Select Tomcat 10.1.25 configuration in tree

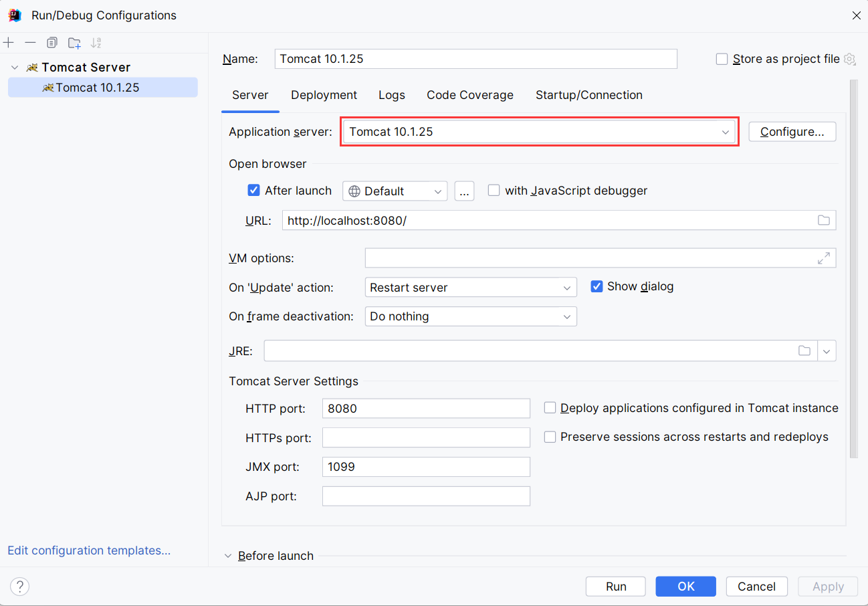click(x=103, y=88)
